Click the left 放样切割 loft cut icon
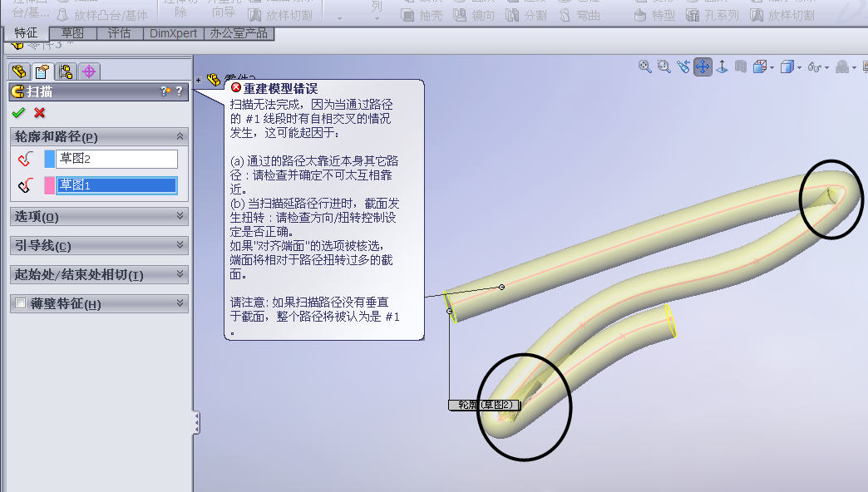 pyautogui.click(x=254, y=15)
